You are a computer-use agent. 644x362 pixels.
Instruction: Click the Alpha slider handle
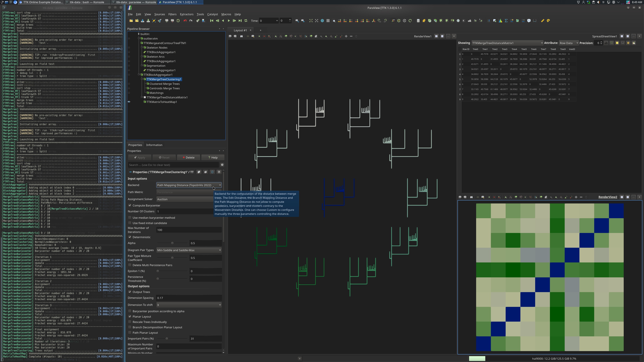172,243
